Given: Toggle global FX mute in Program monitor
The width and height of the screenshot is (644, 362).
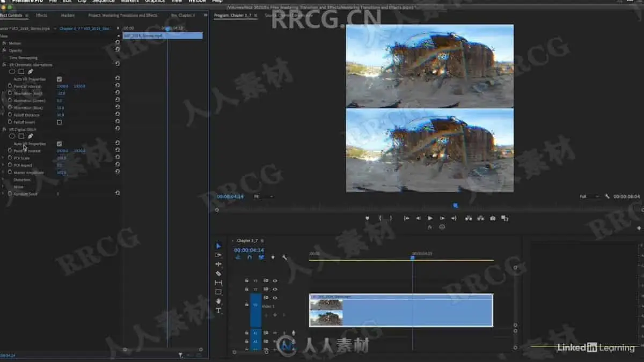Looking at the screenshot, I should pyautogui.click(x=429, y=227).
